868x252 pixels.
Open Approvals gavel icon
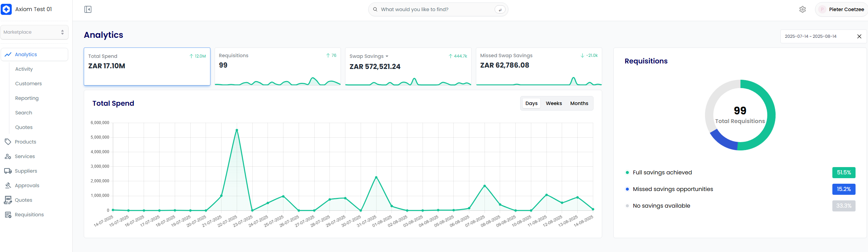8,185
